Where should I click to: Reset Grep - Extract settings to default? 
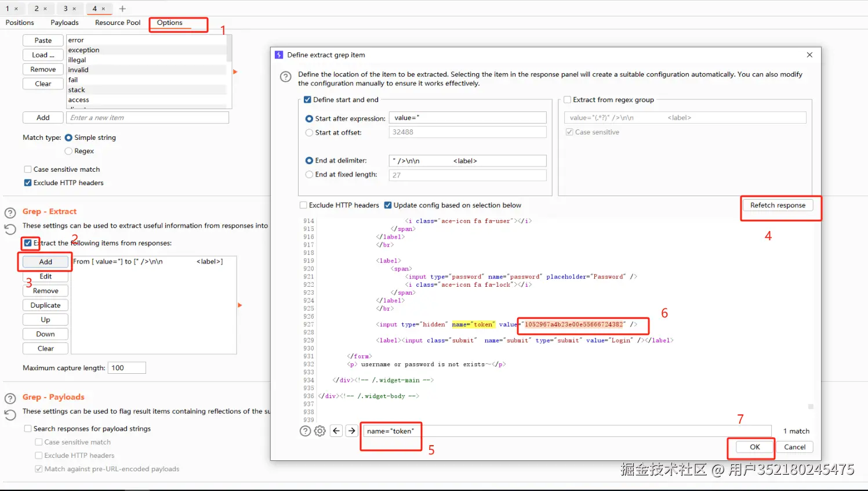[x=10, y=229]
